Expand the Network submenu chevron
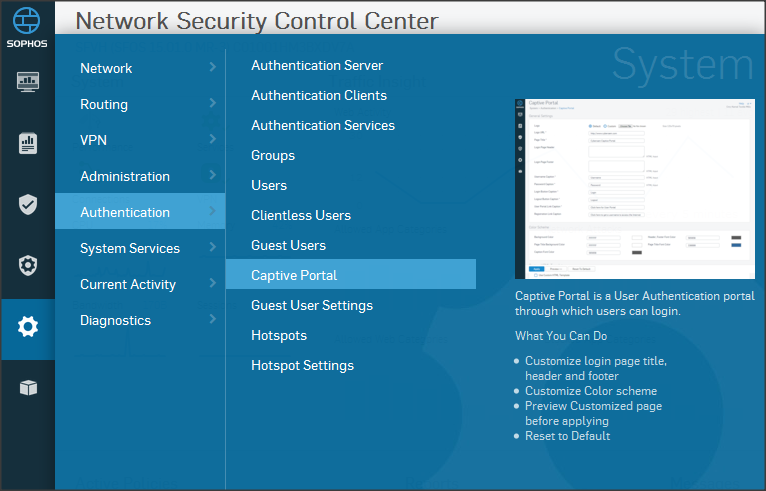 pos(212,68)
